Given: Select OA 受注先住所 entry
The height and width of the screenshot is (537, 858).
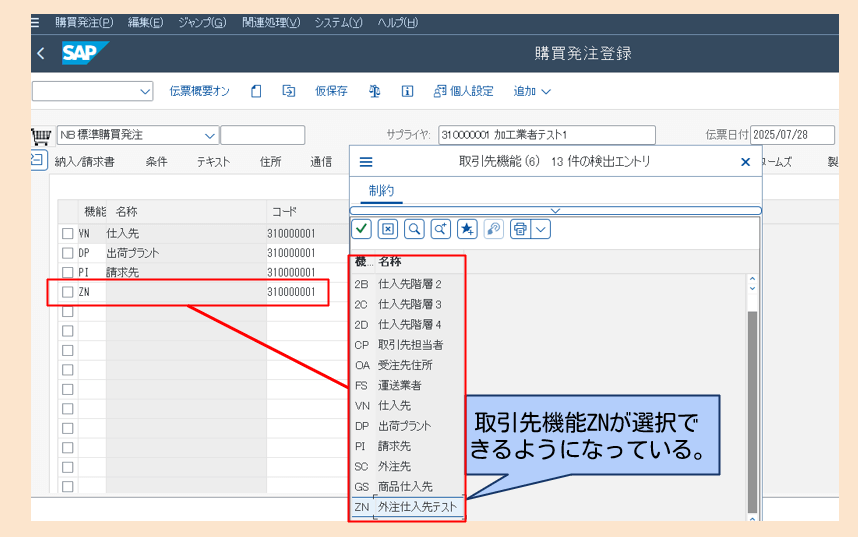Looking at the screenshot, I should [x=407, y=365].
